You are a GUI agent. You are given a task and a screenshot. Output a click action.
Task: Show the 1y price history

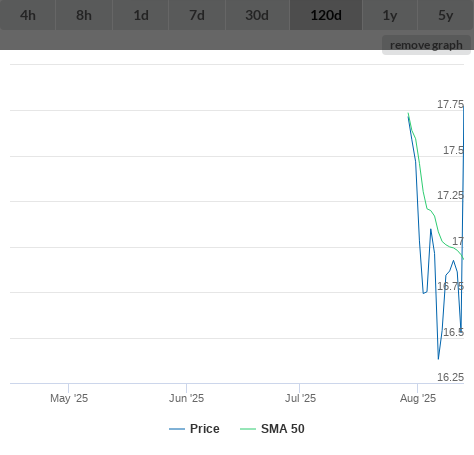(390, 15)
